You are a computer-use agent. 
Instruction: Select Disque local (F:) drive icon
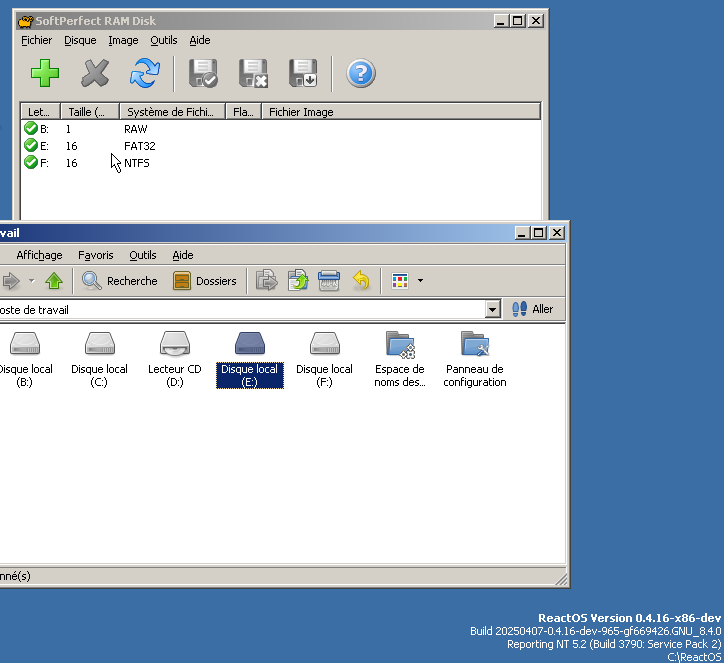(325, 344)
